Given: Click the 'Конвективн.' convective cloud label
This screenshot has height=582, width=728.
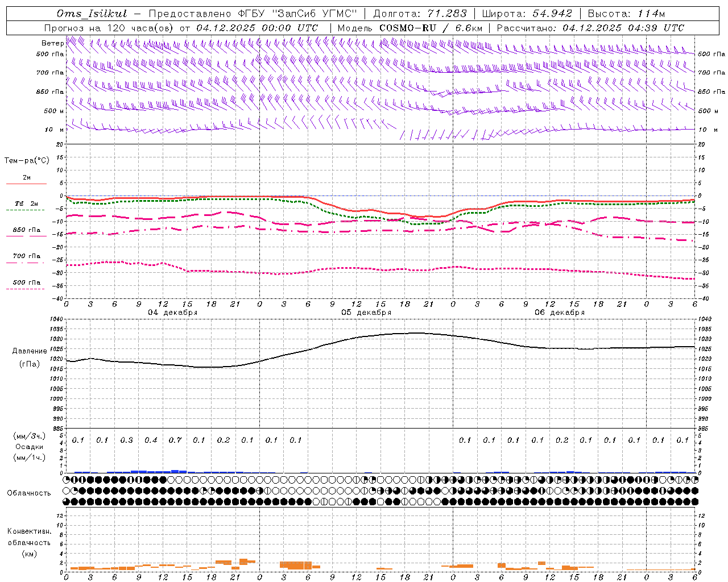Looking at the screenshot, I should click(x=30, y=531).
